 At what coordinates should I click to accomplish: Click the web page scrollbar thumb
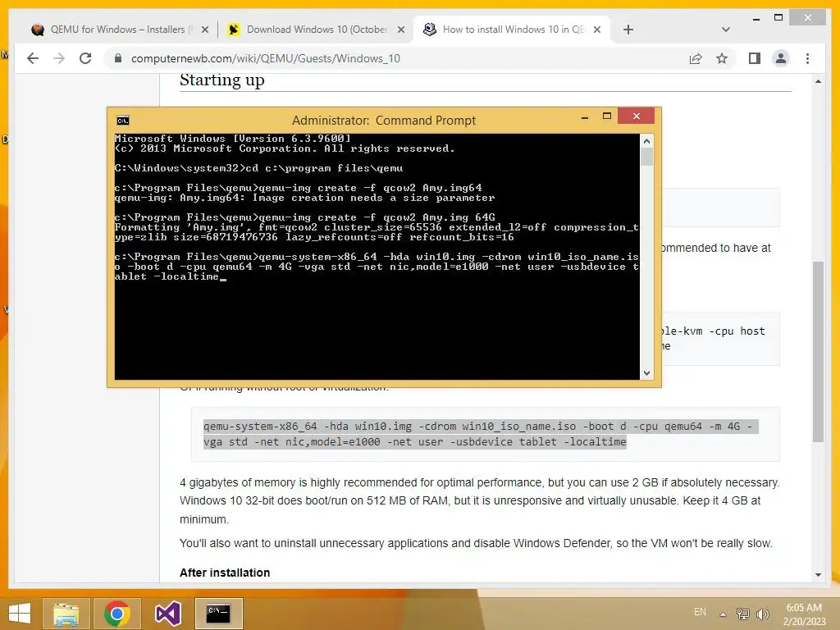[x=818, y=351]
